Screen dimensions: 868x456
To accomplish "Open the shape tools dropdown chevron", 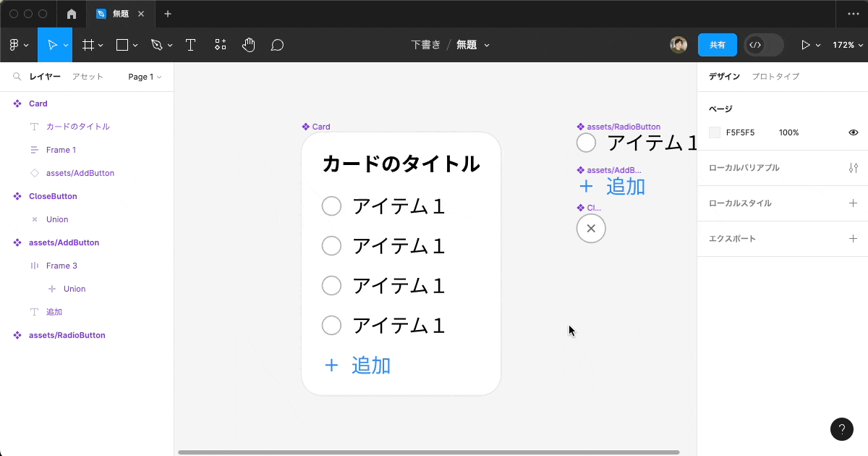I will tap(135, 45).
